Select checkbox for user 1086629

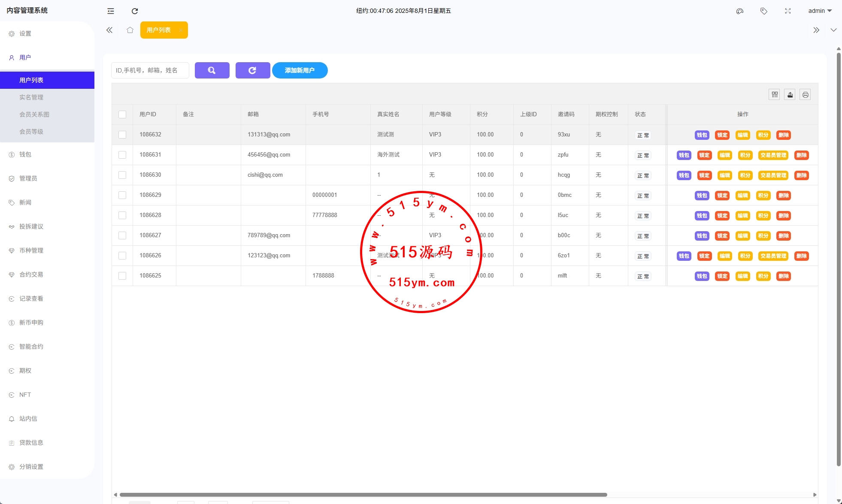tap(122, 195)
